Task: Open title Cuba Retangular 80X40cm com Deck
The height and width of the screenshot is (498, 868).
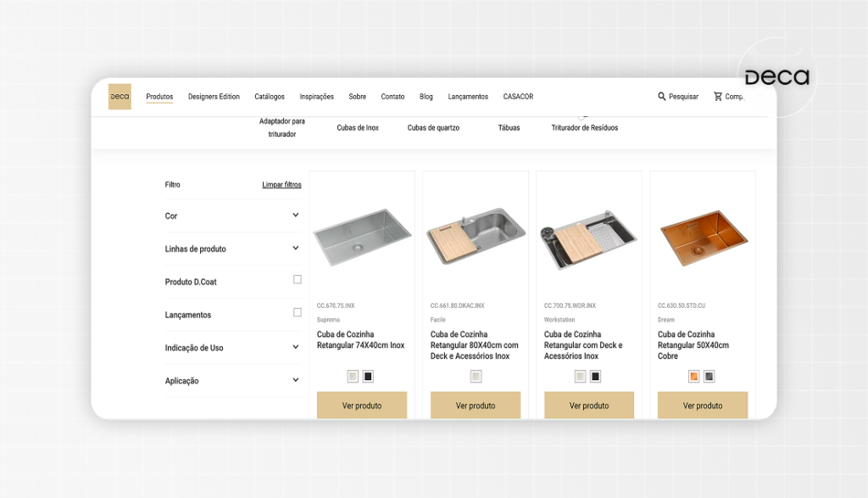Action: coord(475,345)
